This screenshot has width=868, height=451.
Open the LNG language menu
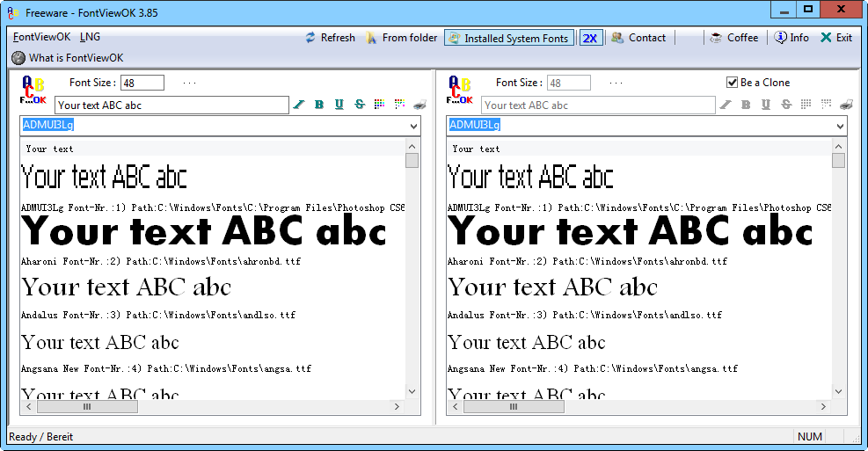pos(90,37)
